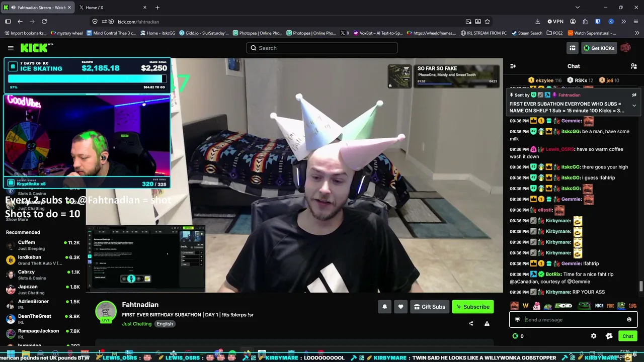Open the BotRix username in chat
Viewport: 644px width, 362px height.
coord(553,275)
